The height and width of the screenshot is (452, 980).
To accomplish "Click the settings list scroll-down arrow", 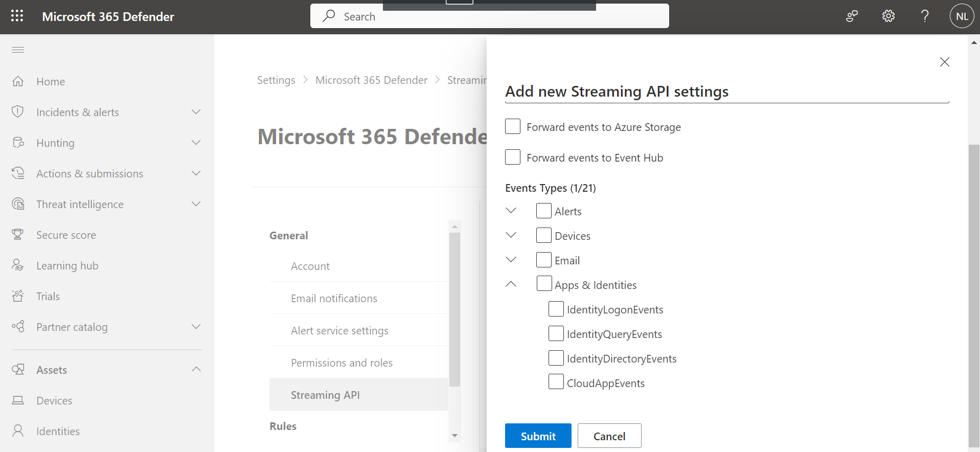I will coord(454,436).
